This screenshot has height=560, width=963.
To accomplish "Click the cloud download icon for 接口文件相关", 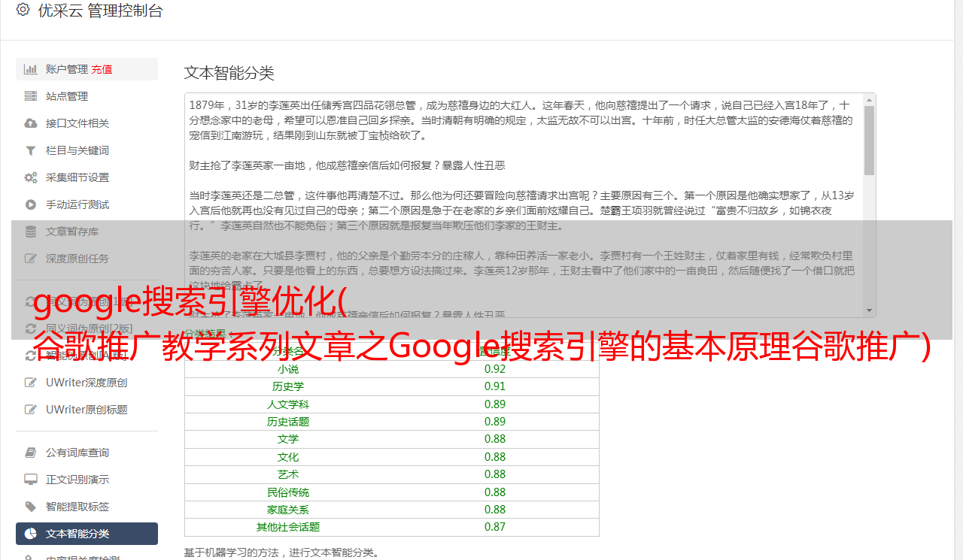I will (31, 123).
